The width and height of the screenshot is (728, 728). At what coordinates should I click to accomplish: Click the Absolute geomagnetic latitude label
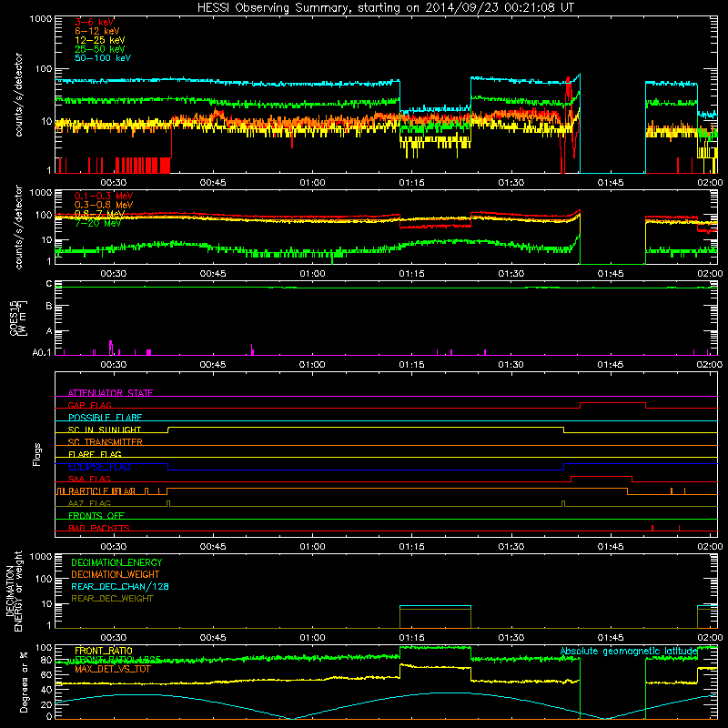(x=629, y=651)
